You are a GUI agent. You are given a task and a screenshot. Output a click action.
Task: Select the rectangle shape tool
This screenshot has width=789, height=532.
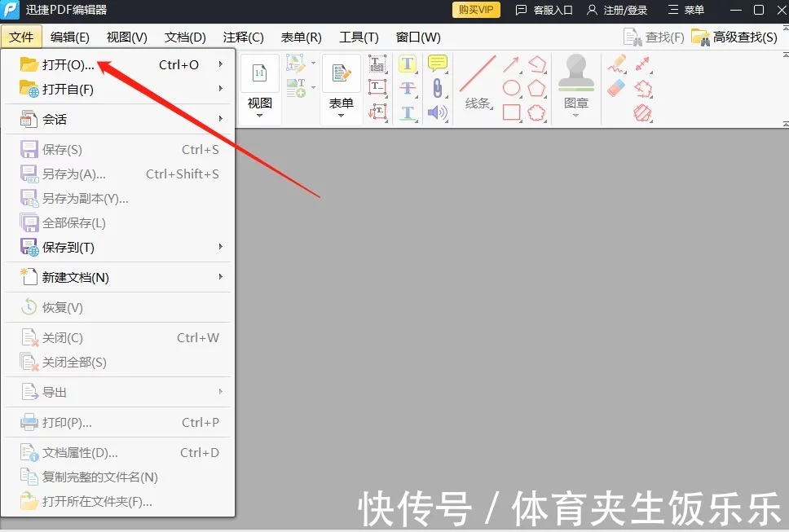(511, 112)
